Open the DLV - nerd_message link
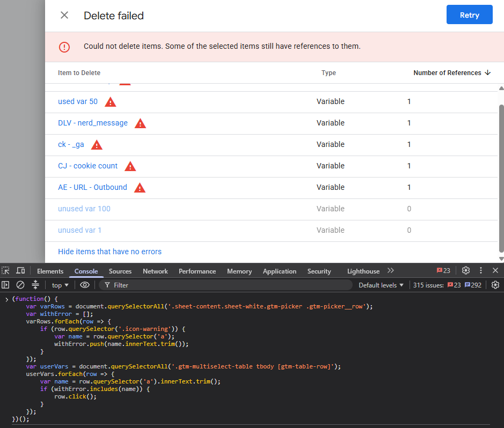Screen dimensions: 504x428 click(x=93, y=123)
